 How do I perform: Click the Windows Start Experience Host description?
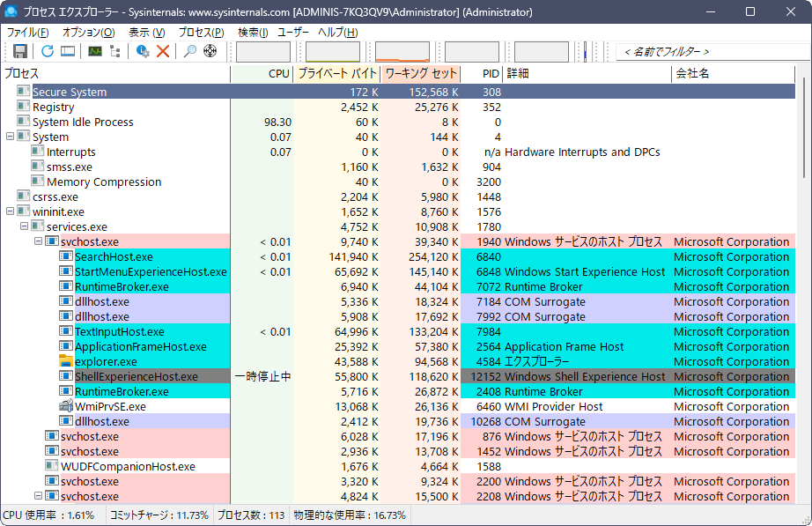pyautogui.click(x=585, y=271)
